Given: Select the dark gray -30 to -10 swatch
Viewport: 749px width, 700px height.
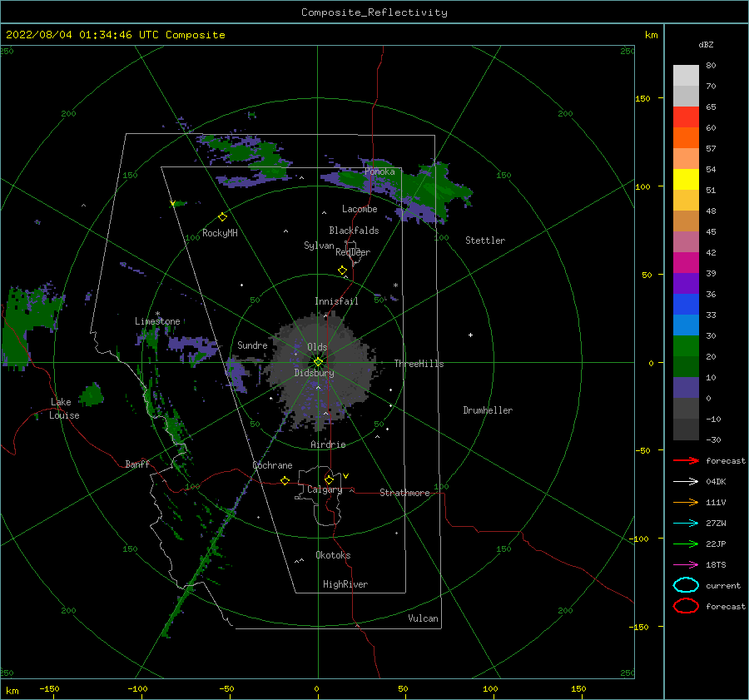Looking at the screenshot, I should pyautogui.click(x=686, y=429).
